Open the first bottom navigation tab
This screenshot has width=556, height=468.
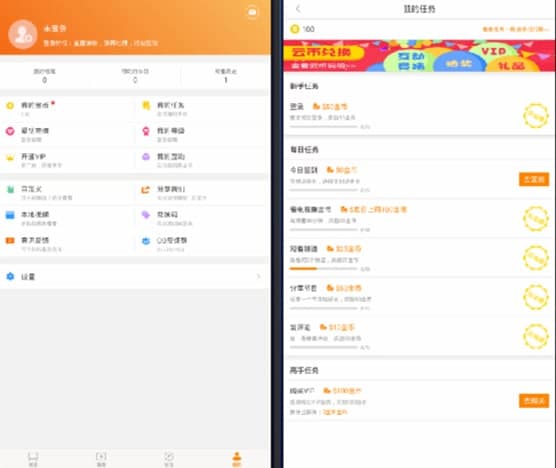pos(33,459)
